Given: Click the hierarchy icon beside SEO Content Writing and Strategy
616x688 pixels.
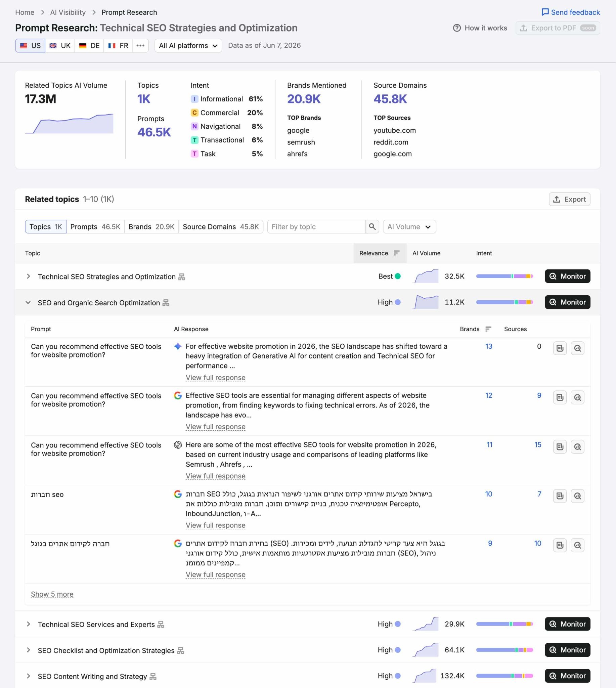Looking at the screenshot, I should (x=153, y=676).
